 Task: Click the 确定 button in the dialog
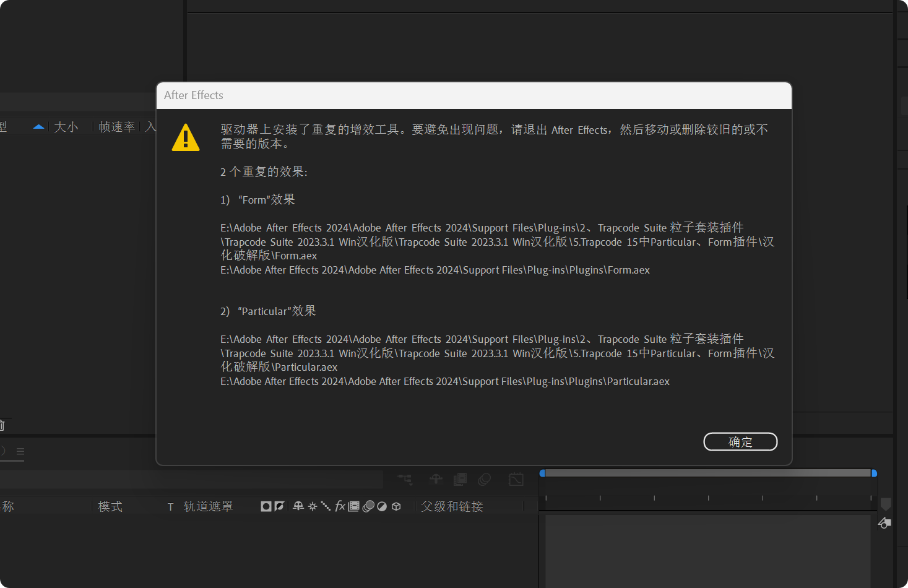740,442
